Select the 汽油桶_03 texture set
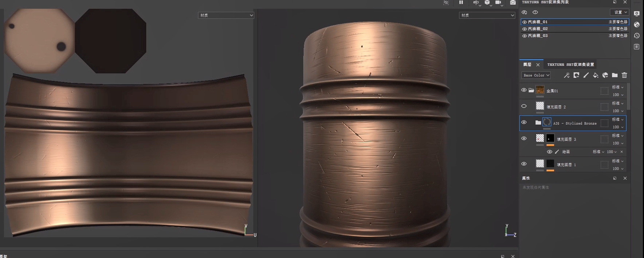The width and height of the screenshot is (644, 258). [538, 36]
